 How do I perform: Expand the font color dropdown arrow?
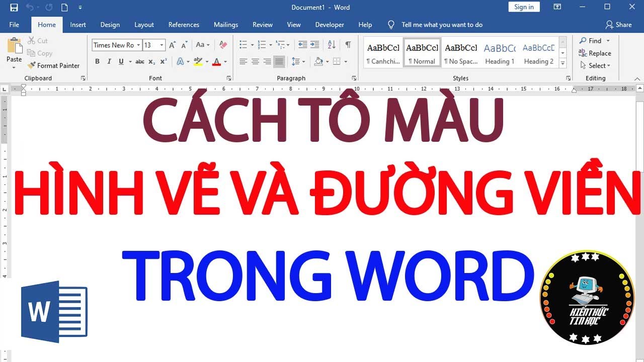click(225, 61)
